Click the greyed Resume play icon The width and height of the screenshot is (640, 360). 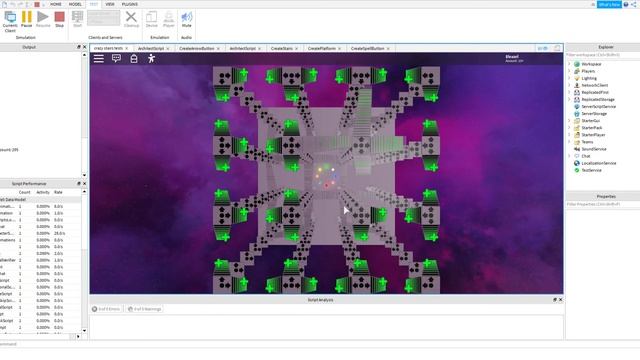click(43, 17)
